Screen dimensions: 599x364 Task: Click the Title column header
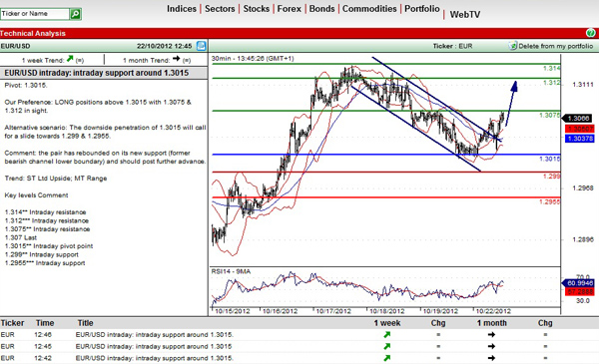[86, 323]
